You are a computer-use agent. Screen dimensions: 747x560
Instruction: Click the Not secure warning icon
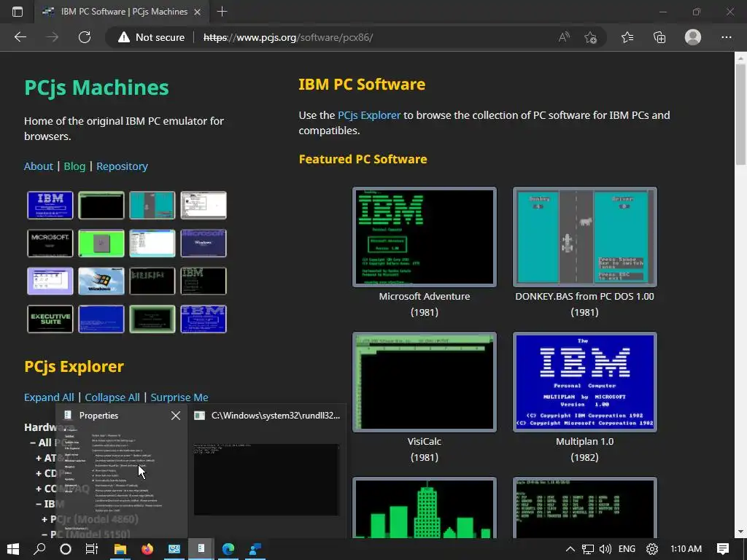point(124,37)
